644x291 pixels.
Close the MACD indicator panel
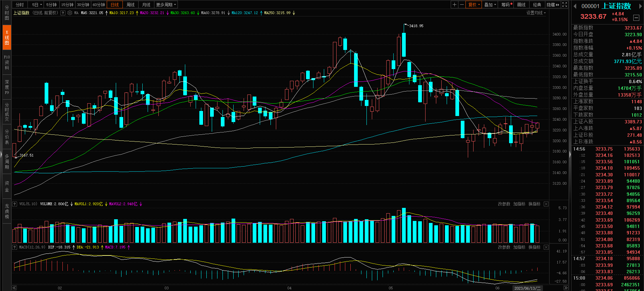(x=546, y=247)
